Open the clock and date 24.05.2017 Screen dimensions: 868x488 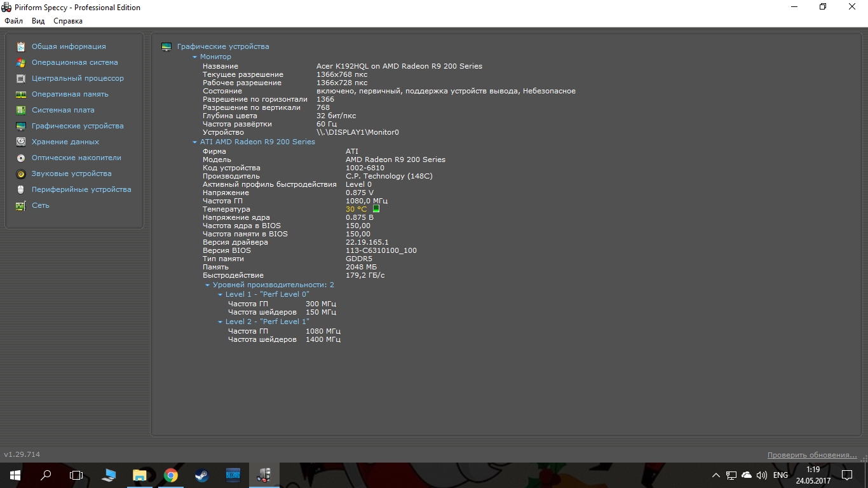tap(813, 475)
